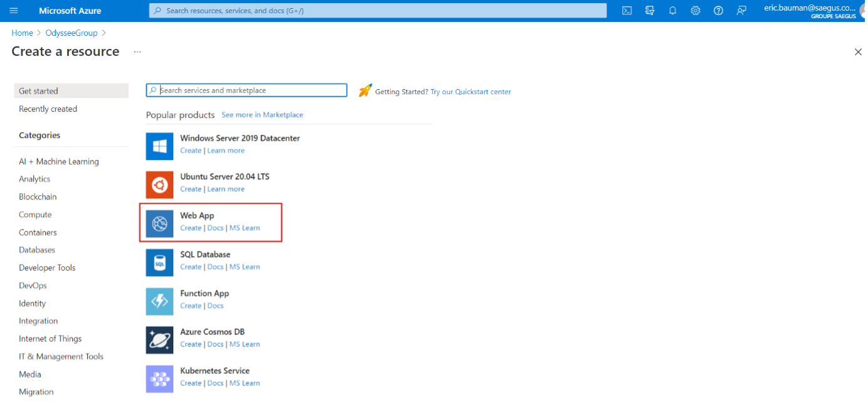
Task: Open See more in Marketplace link
Action: [262, 115]
